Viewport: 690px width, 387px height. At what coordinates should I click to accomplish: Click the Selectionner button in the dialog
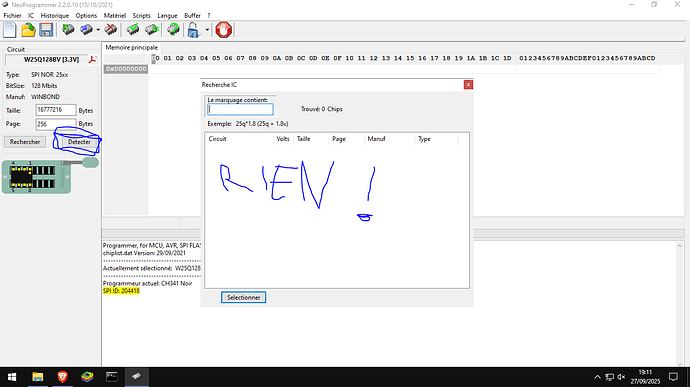243,298
